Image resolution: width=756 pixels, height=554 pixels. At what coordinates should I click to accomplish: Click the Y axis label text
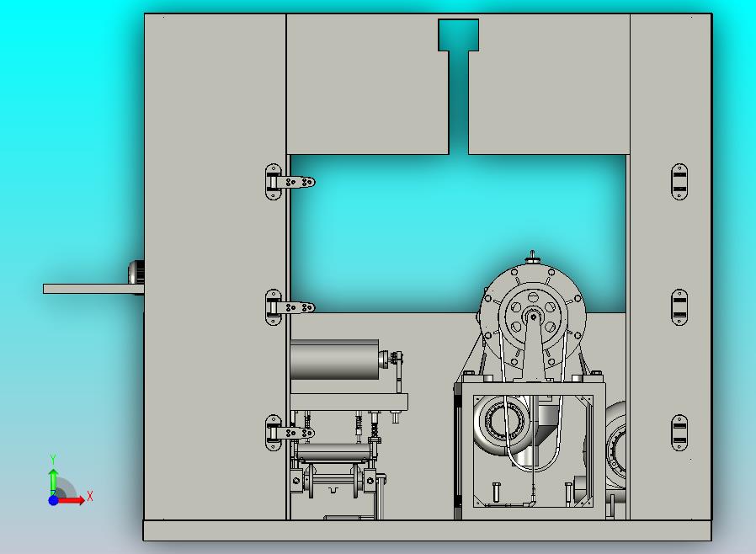point(53,460)
